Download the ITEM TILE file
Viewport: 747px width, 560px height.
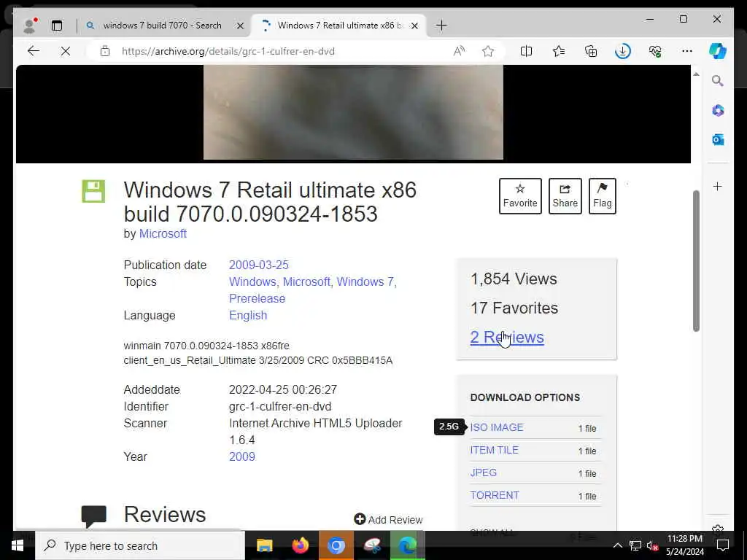[494, 450]
